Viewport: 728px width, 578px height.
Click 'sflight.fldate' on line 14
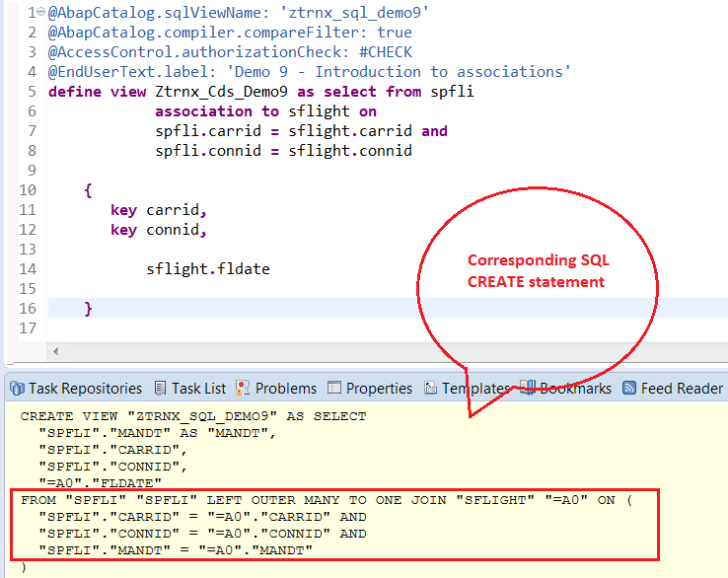208,269
